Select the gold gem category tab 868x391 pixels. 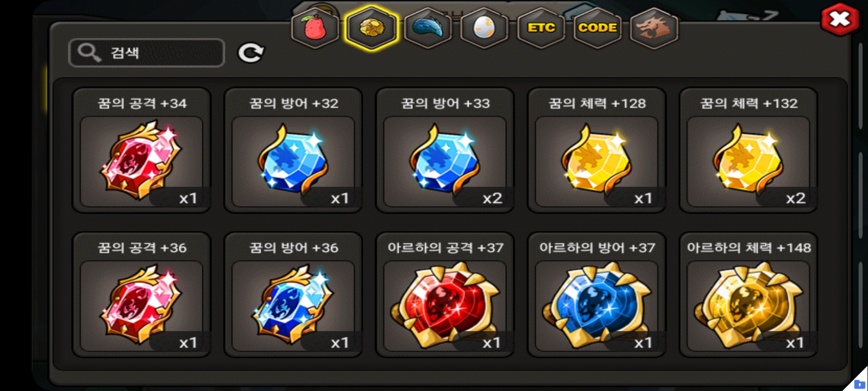click(371, 28)
